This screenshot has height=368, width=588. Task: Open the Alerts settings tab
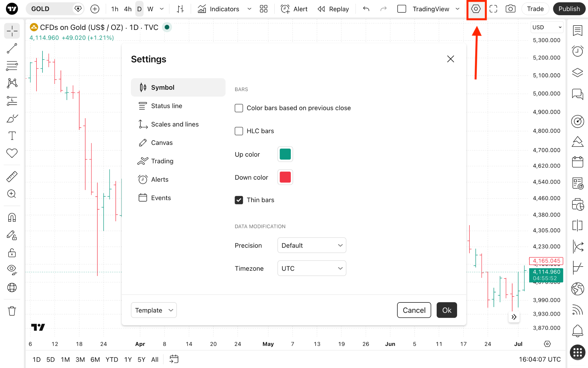click(178, 179)
